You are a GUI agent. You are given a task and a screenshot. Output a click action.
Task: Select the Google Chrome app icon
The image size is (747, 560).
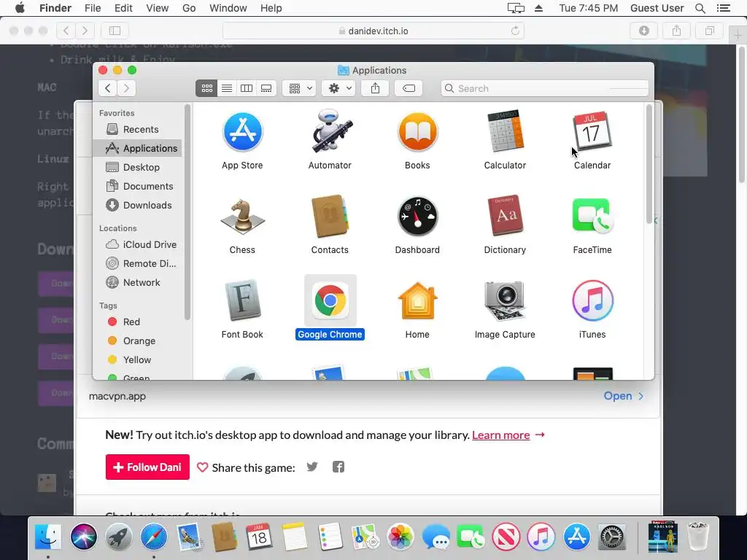[330, 301]
